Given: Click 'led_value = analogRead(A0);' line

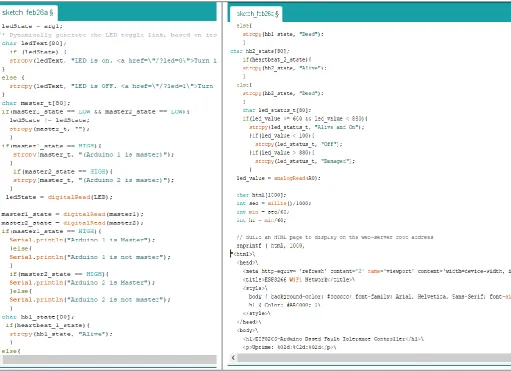Looking at the screenshot, I should click(279, 178).
